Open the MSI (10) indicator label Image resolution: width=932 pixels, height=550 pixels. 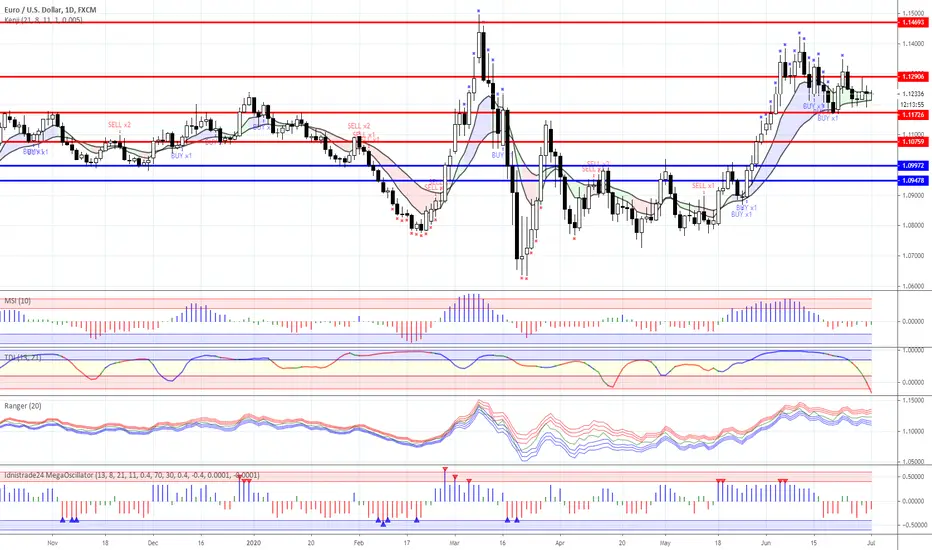tap(17, 301)
